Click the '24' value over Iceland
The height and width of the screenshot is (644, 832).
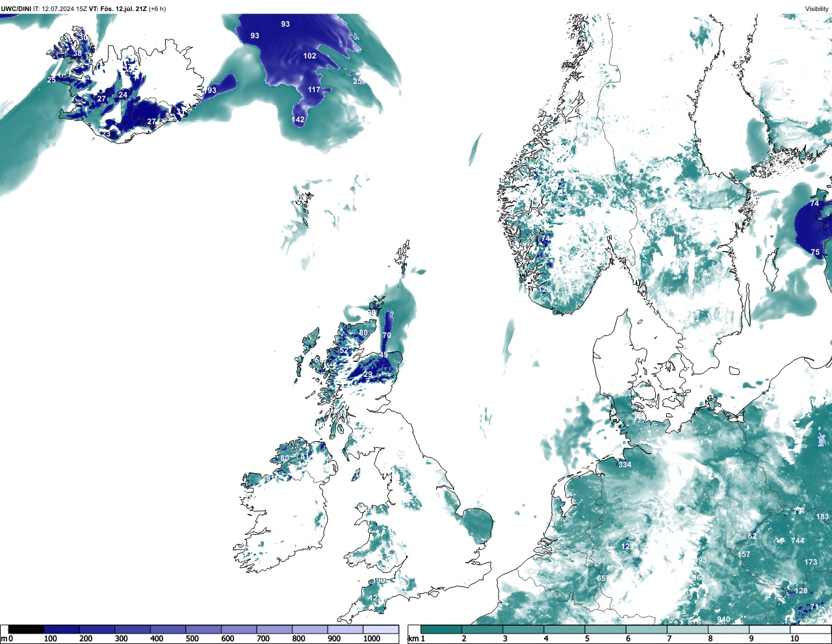(123, 95)
